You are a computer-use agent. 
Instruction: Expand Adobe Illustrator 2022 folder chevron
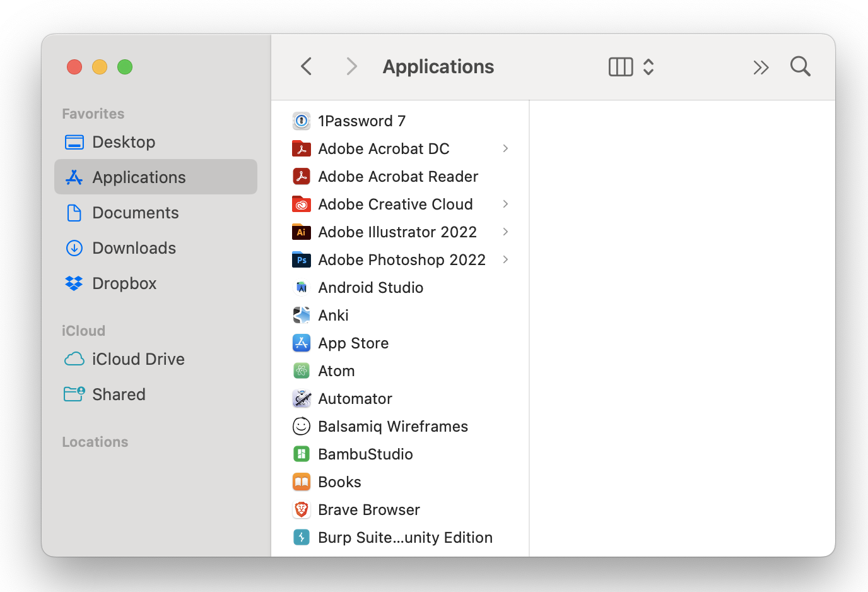(505, 232)
